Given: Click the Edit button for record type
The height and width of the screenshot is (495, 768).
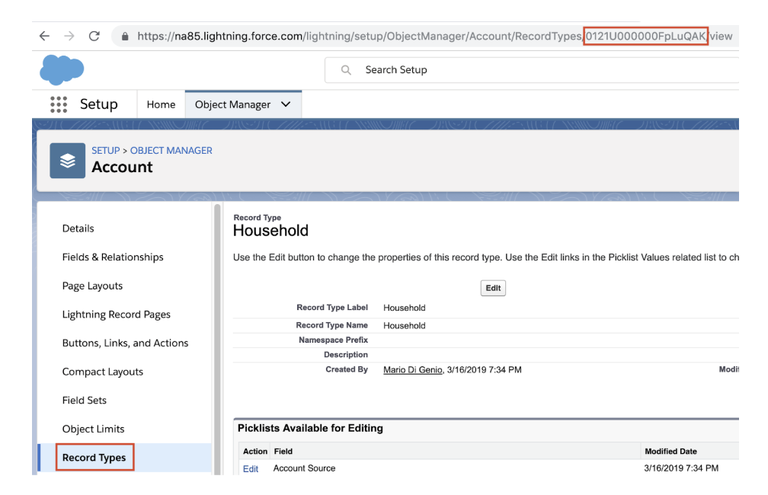Looking at the screenshot, I should tap(493, 288).
